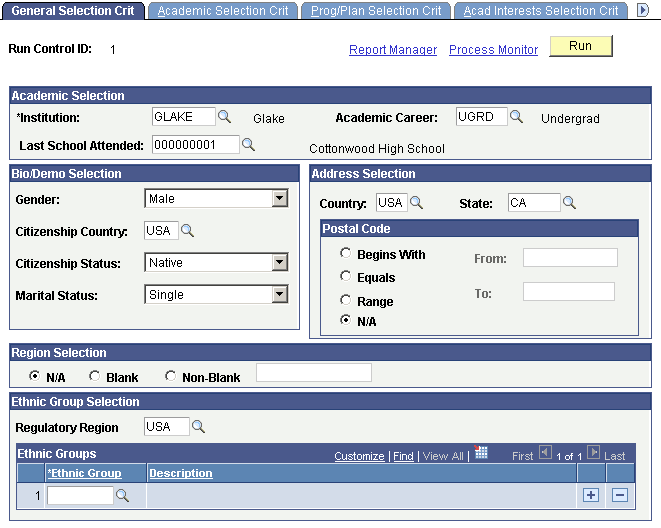Image resolution: width=661 pixels, height=528 pixels.
Task: Switch to Prog/Plan Selection Crit tab
Action: pyautogui.click(x=376, y=11)
